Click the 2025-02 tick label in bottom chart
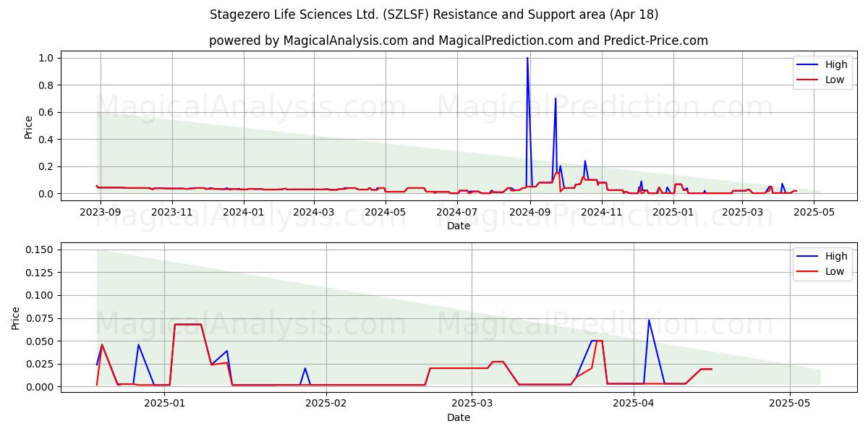868x434 pixels. coord(326,404)
